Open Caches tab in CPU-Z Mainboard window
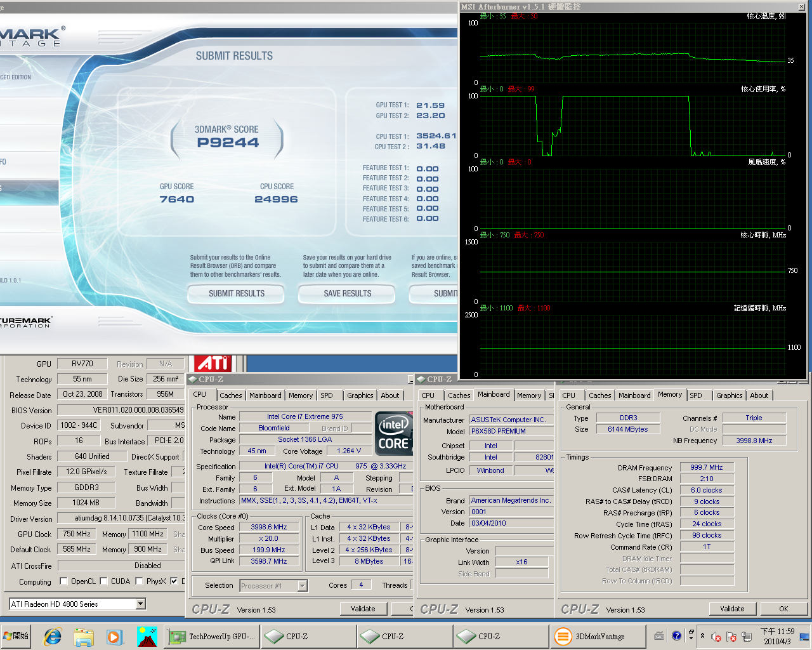Screen dimensions: 812x650 (x=459, y=395)
